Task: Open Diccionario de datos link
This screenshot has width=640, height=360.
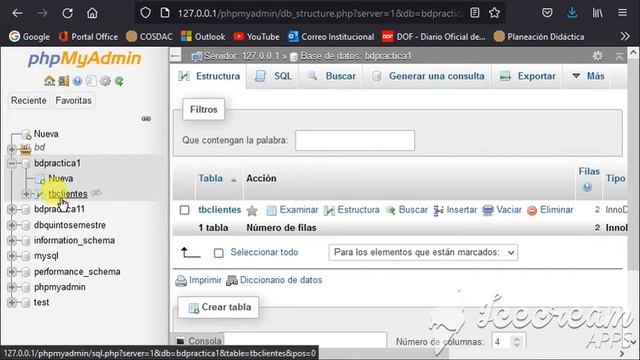Action: 274,280
